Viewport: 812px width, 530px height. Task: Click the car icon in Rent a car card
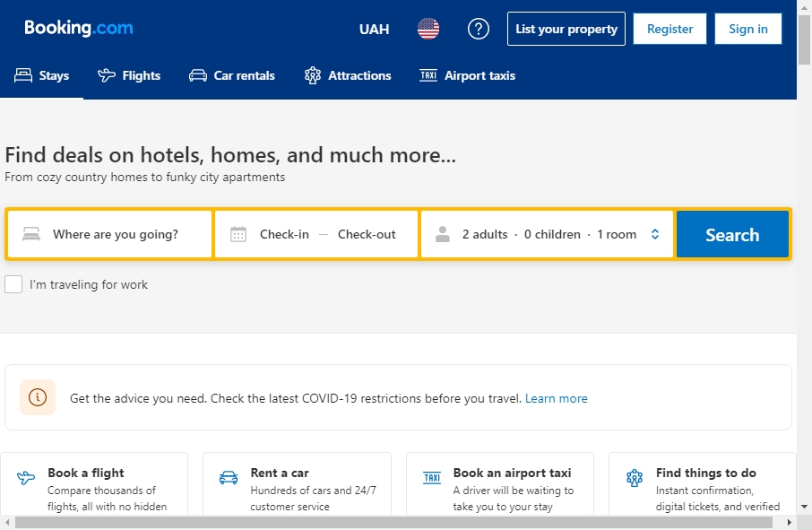pos(229,477)
